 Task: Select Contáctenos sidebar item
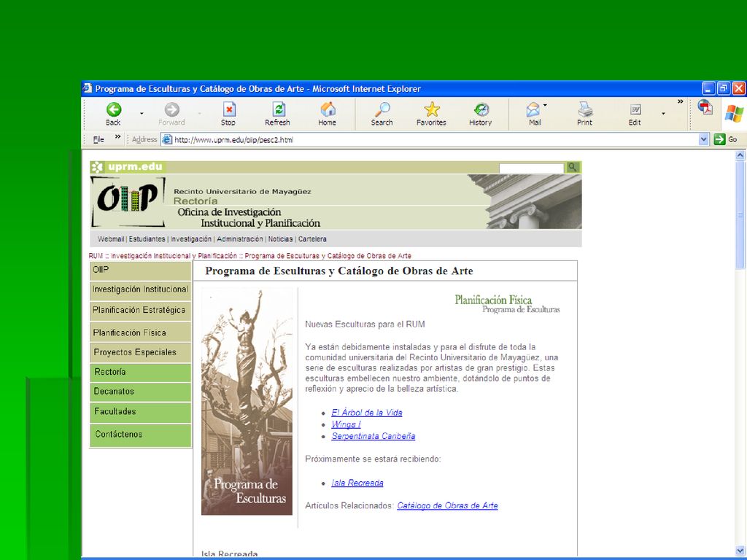click(141, 435)
